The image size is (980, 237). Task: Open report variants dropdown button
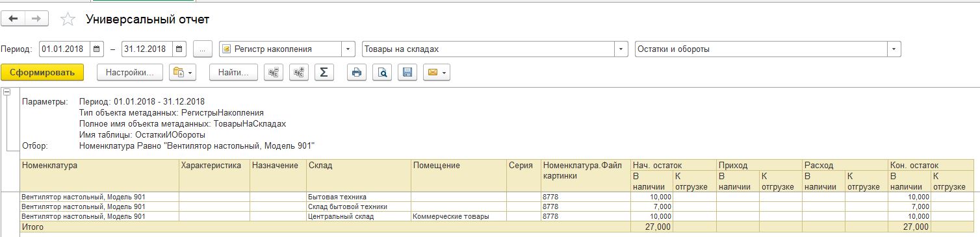[183, 73]
